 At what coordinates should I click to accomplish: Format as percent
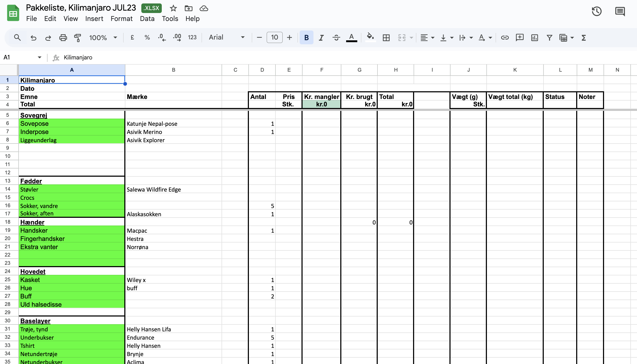pos(147,38)
